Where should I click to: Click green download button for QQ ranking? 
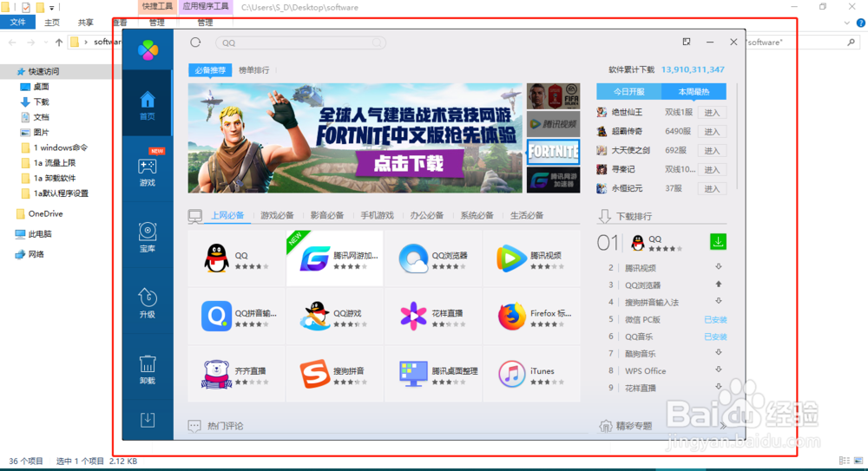click(x=718, y=242)
